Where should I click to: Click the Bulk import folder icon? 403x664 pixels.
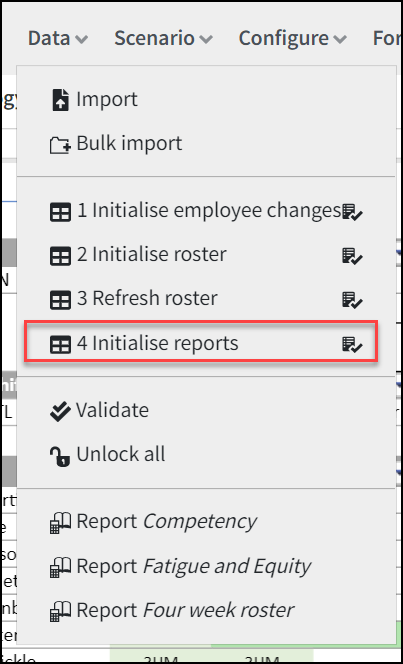tap(60, 145)
